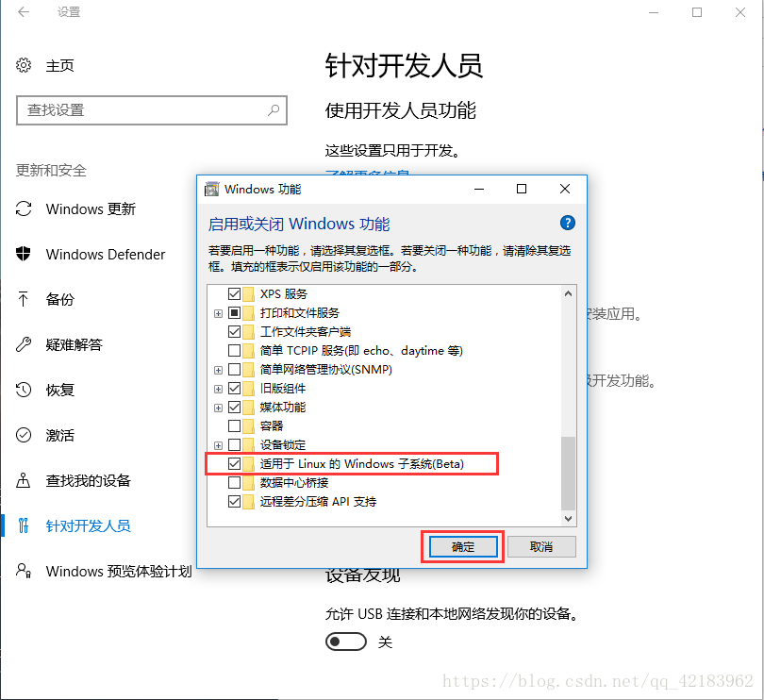Image resolution: width=764 pixels, height=700 pixels.
Task: Click the 恢复 history clock icon
Action: click(x=24, y=390)
